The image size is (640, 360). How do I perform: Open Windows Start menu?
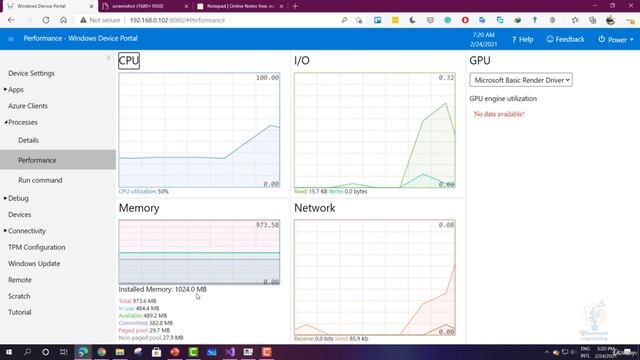point(9,352)
